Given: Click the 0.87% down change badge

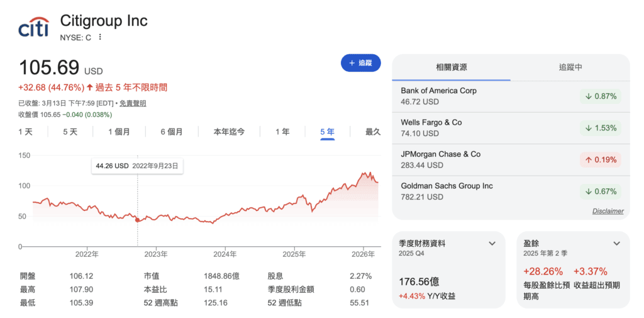Looking at the screenshot, I should pyautogui.click(x=601, y=96).
